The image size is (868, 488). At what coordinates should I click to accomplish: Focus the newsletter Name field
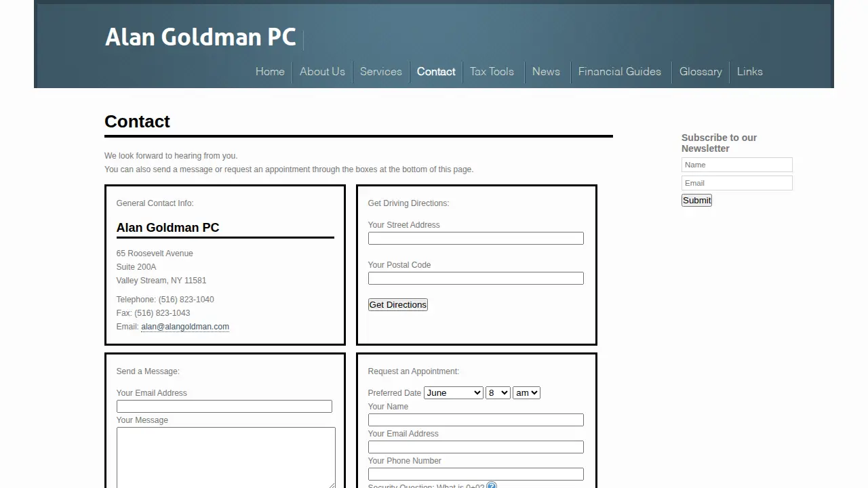[x=737, y=165]
